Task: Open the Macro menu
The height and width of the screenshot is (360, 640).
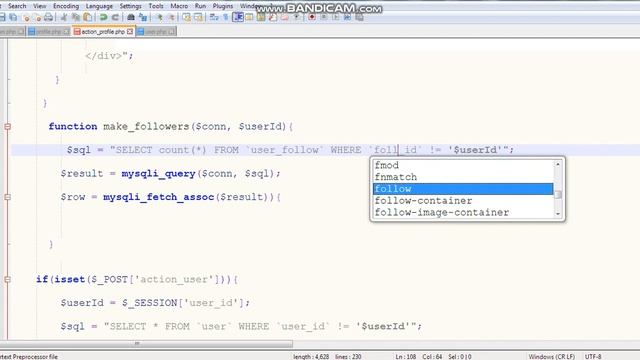Action: 179,6
